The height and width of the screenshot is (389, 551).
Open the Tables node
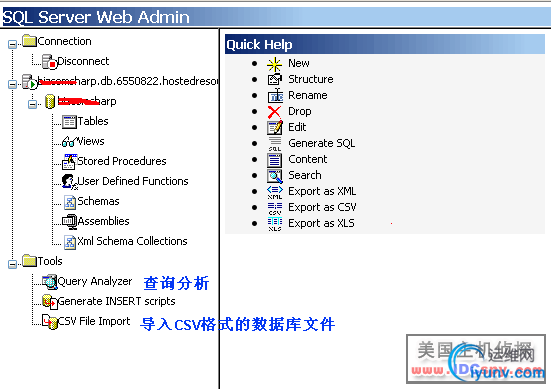pos(93,121)
